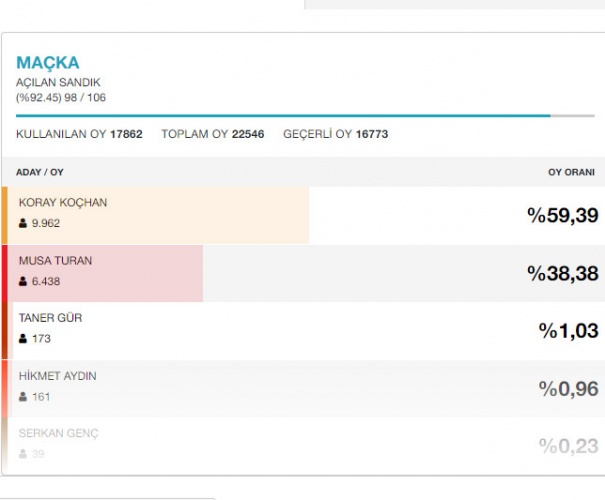605x500 pixels.
Task: Click the person icon beside 161 votes
Action: coord(23,397)
